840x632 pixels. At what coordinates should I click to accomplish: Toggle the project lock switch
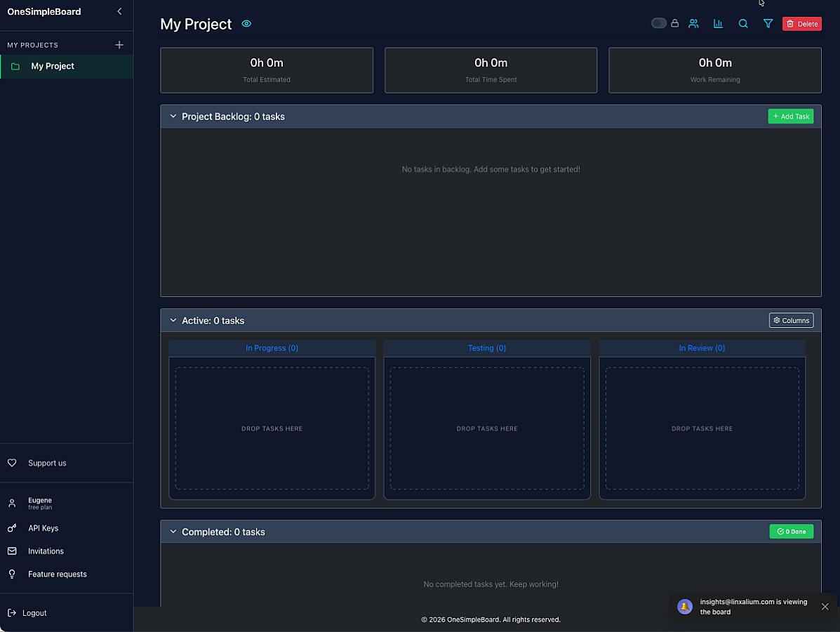(659, 23)
